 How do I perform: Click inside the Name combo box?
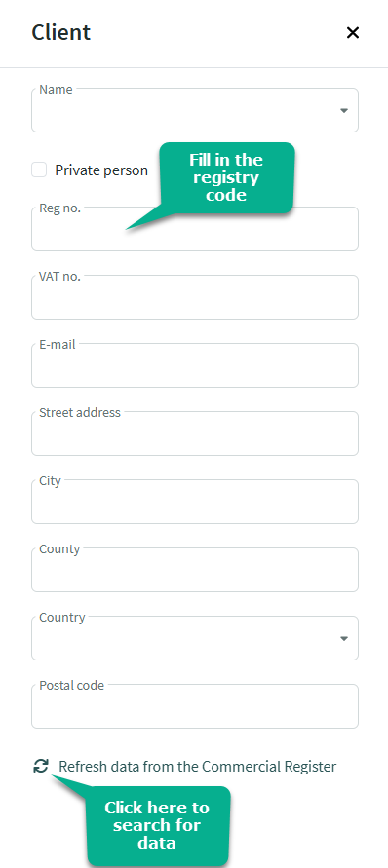pos(195,110)
